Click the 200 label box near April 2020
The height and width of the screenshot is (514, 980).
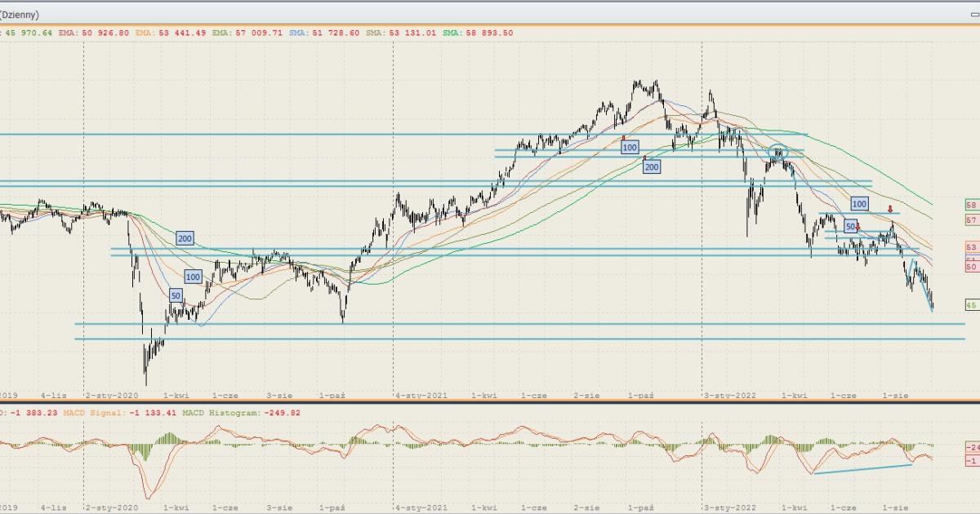185,238
